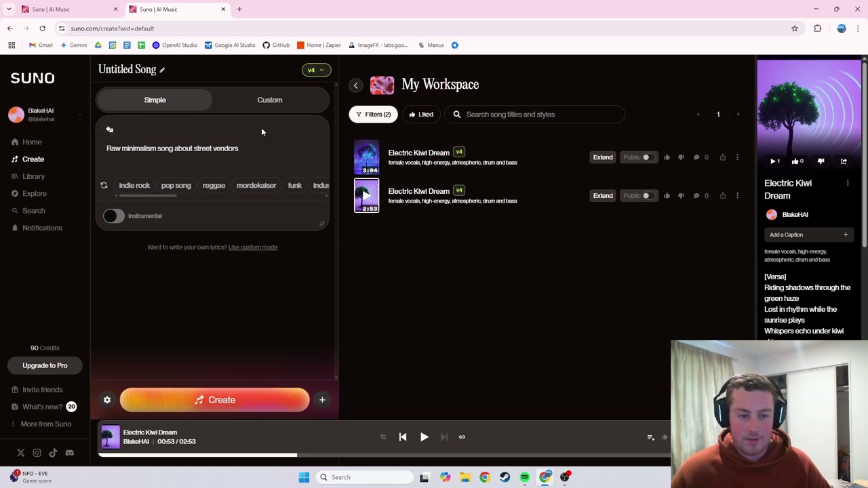Extend the second Electric Kiwi Dream song
Image resolution: width=868 pixels, height=488 pixels.
(x=603, y=196)
